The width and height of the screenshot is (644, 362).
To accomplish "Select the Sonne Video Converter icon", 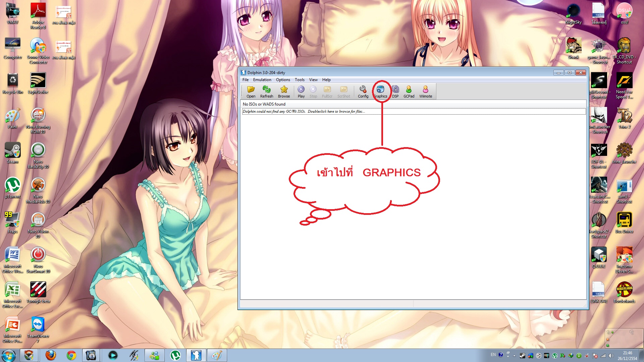I will point(38,51).
